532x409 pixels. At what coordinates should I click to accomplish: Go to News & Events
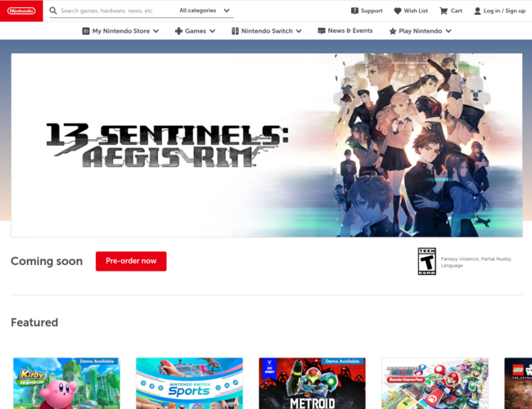pyautogui.click(x=345, y=31)
